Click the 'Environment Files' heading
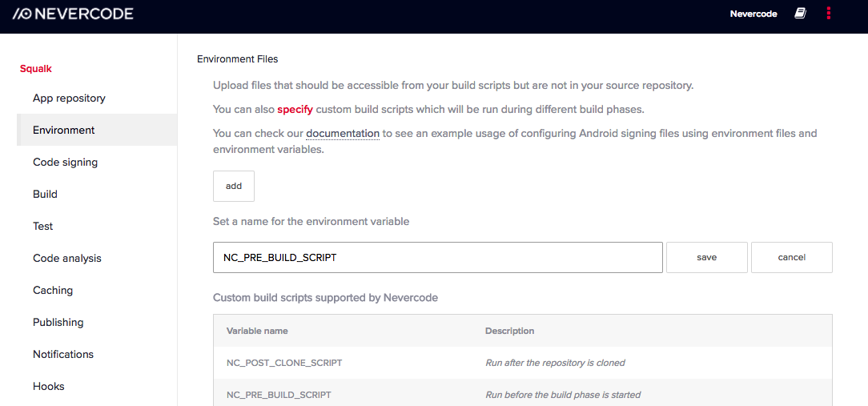This screenshot has width=868, height=406. click(x=238, y=58)
